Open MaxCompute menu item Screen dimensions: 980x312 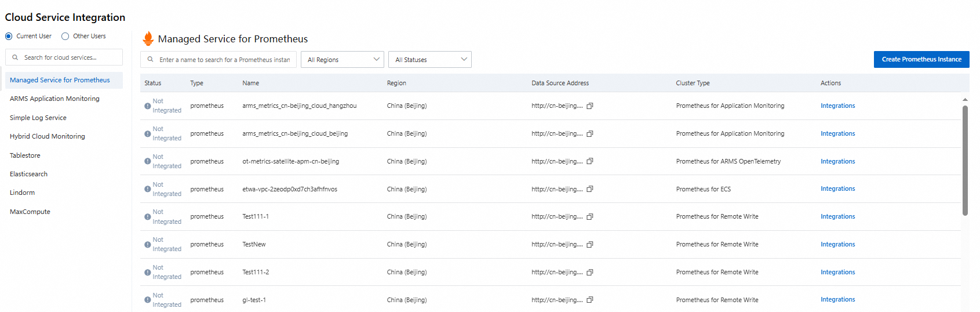point(64,212)
